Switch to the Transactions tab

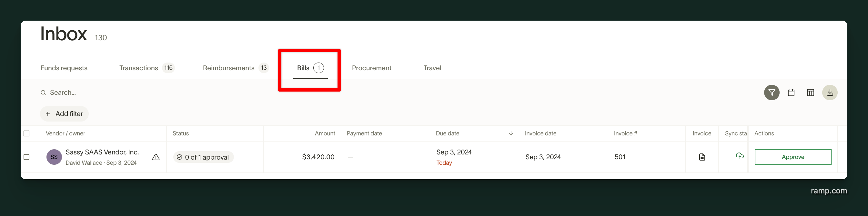(138, 68)
